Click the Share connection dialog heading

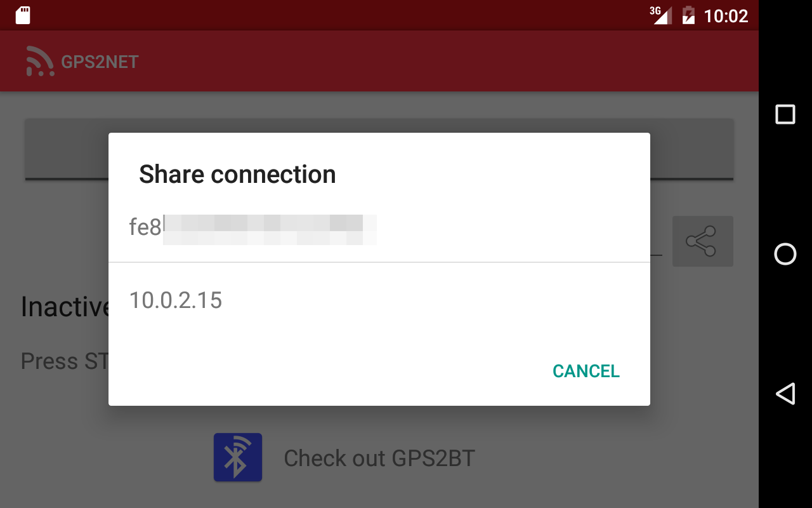[237, 174]
